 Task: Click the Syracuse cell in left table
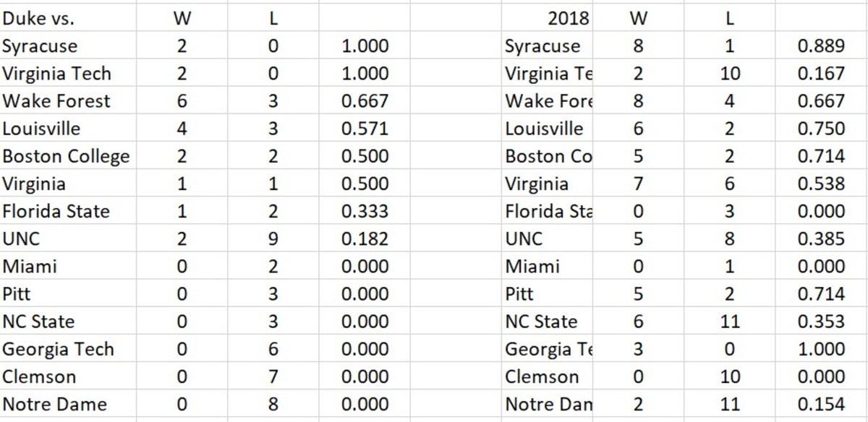(x=40, y=46)
